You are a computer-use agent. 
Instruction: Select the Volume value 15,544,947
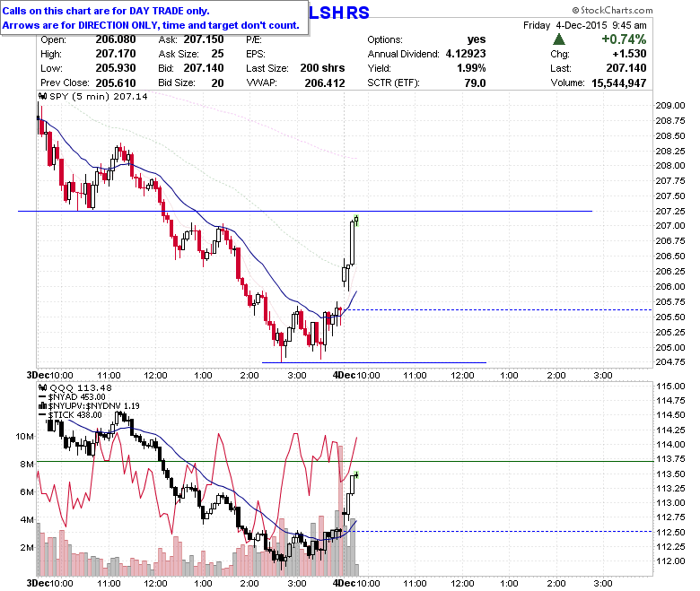pyautogui.click(x=618, y=83)
